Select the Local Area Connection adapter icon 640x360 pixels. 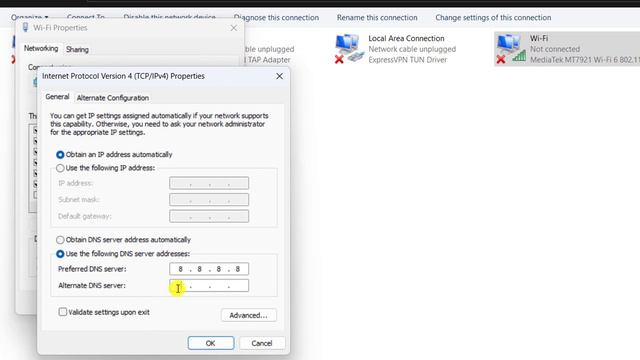349,49
